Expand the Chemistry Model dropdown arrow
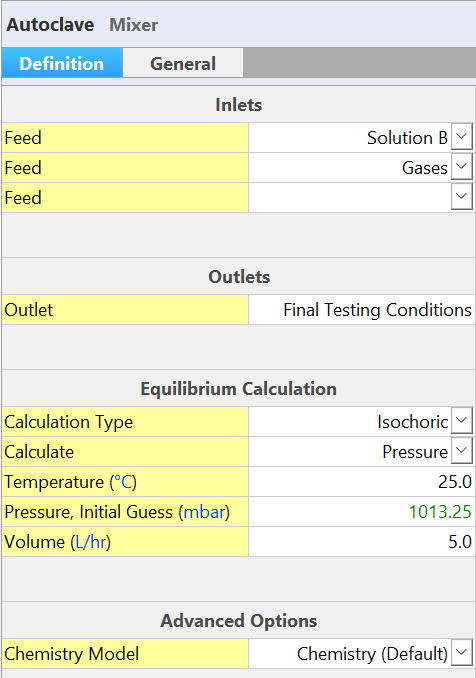The image size is (476, 678). pos(461,653)
